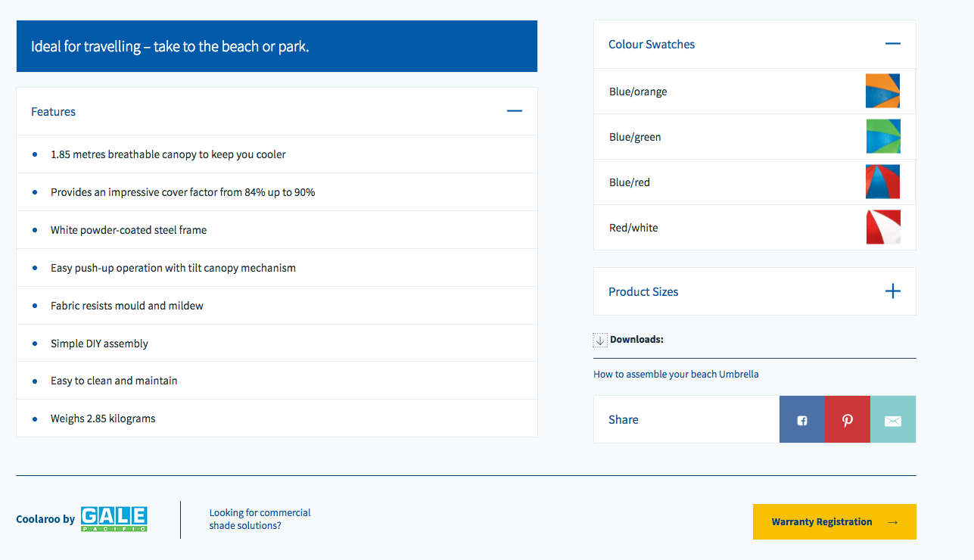
Task: Click 'Simple DIY assembly' feature
Action: [99, 344]
